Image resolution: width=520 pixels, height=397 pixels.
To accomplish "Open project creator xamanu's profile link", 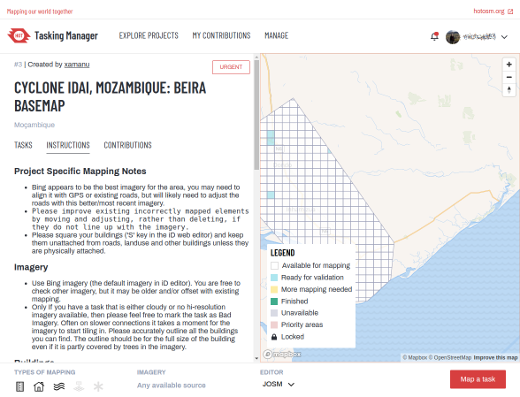I will pyautogui.click(x=77, y=64).
